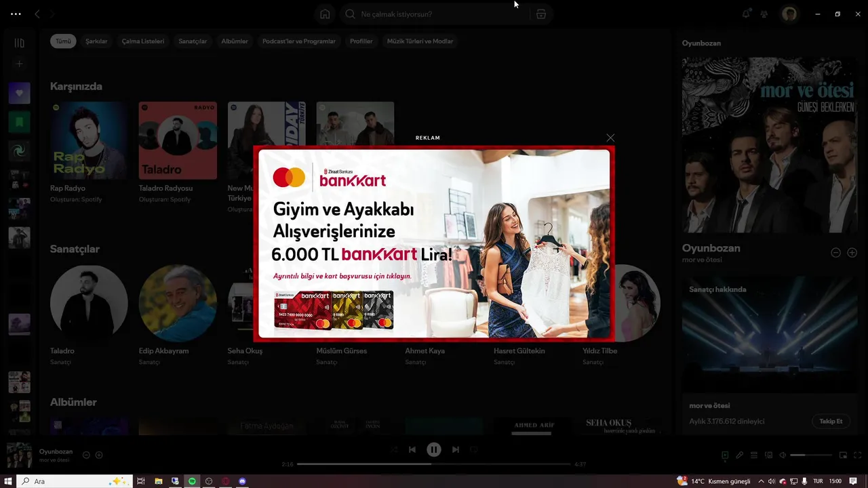
Task: Select the Çalma Listeleri filter
Action: click(x=143, y=41)
